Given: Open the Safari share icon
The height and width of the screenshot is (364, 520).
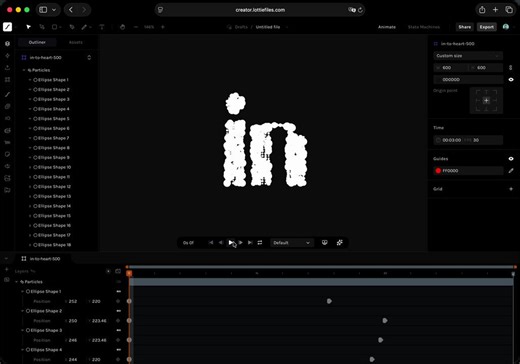Looking at the screenshot, I should [x=482, y=10].
